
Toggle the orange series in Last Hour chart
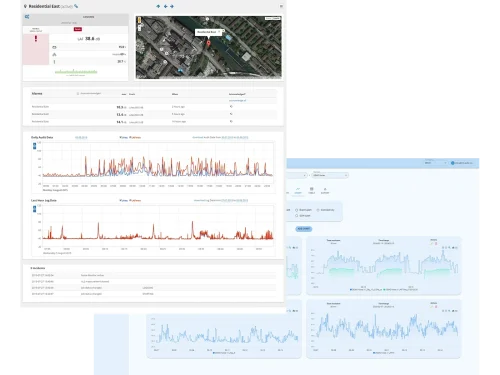[135, 200]
